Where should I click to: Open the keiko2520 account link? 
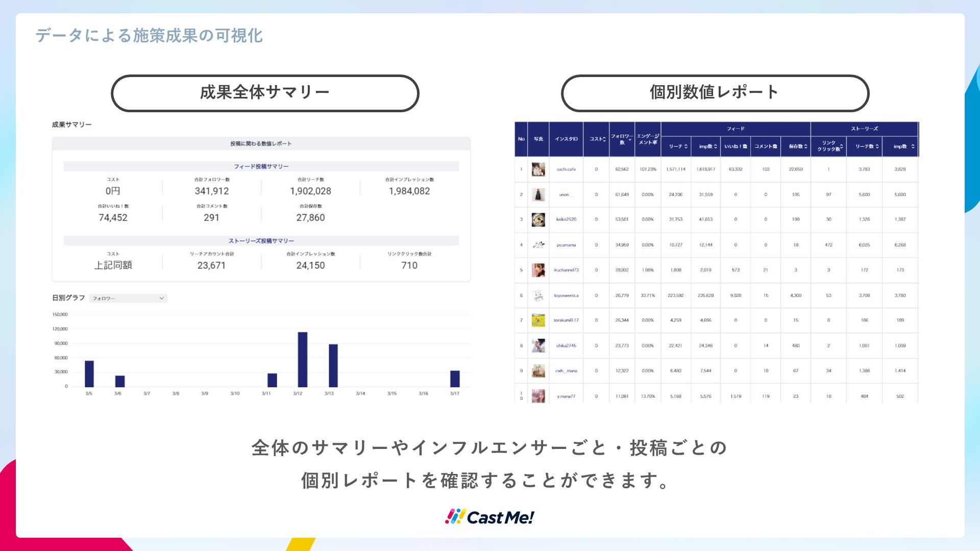566,219
